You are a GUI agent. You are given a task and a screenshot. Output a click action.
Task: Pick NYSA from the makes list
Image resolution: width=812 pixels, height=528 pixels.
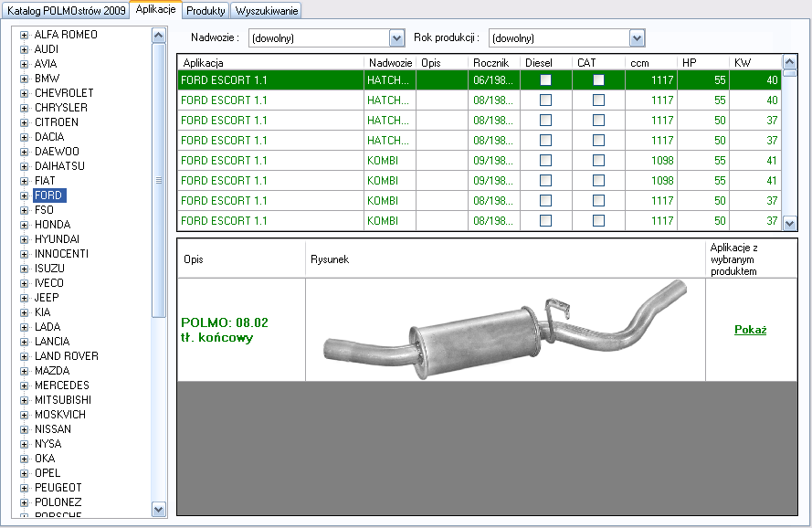click(x=48, y=444)
